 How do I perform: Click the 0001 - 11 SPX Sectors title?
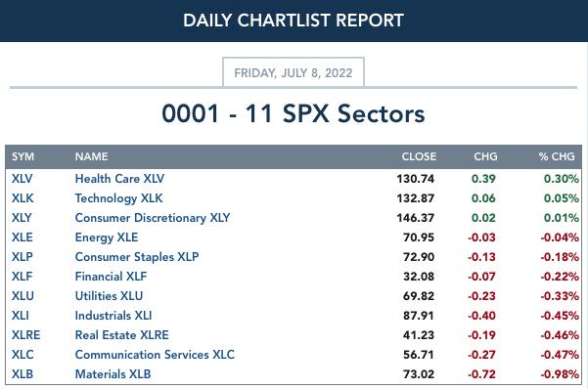point(294,114)
